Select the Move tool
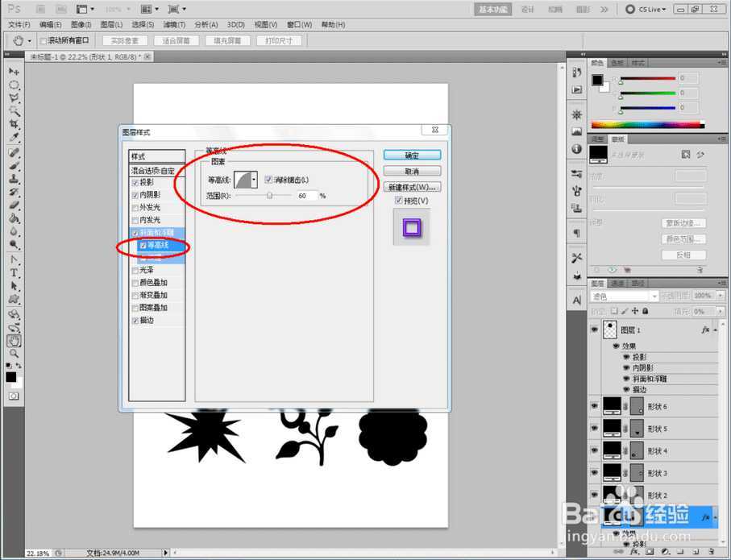 coord(14,72)
